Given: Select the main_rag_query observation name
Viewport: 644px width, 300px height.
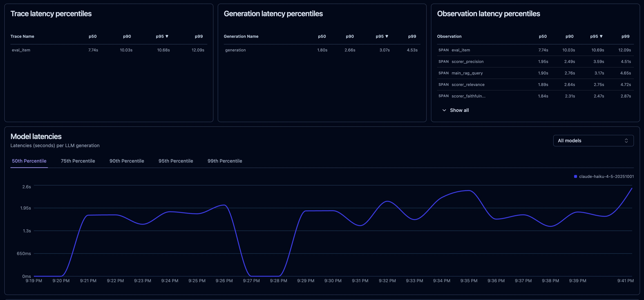Looking at the screenshot, I should point(467,73).
